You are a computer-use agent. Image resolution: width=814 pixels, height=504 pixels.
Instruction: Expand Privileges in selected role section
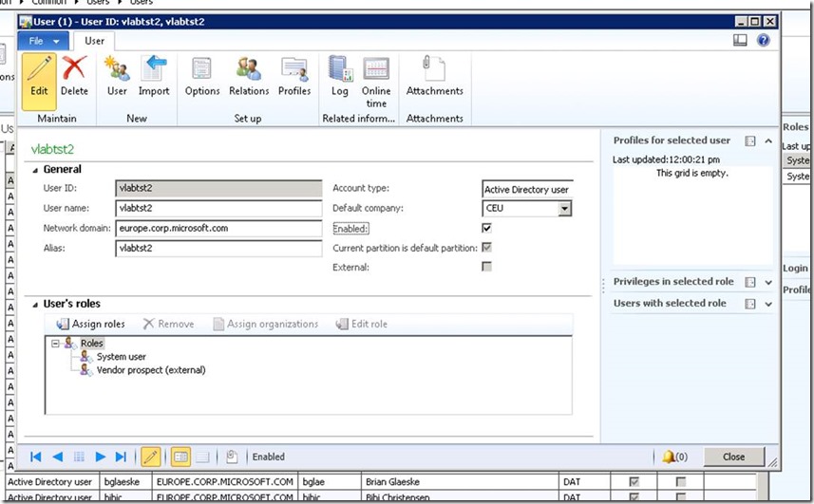pos(768,282)
